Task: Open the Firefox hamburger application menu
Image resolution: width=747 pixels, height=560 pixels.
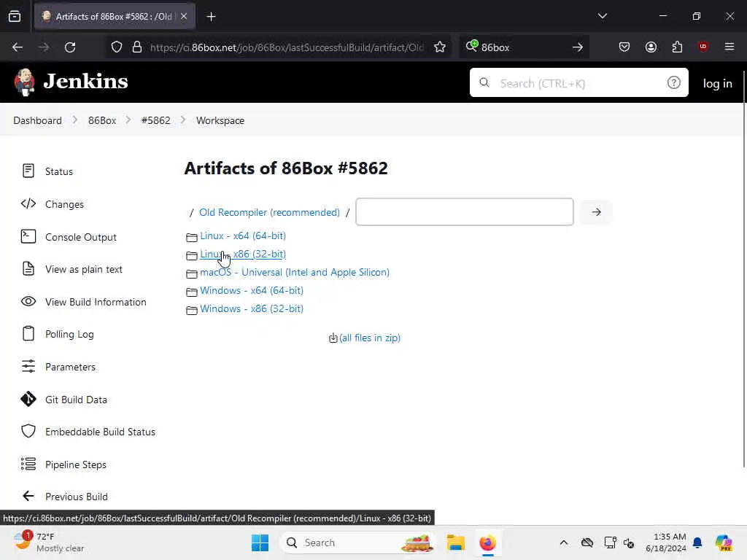Action: pyautogui.click(x=729, y=47)
